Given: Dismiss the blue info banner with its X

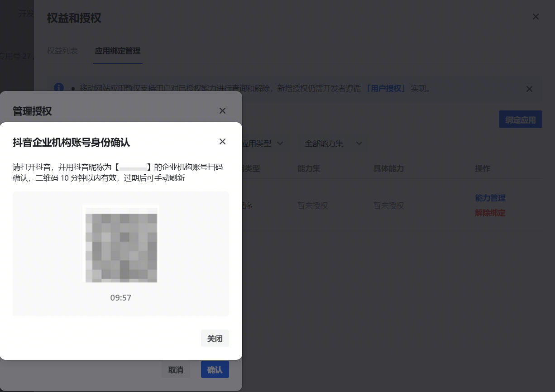Looking at the screenshot, I should point(529,89).
